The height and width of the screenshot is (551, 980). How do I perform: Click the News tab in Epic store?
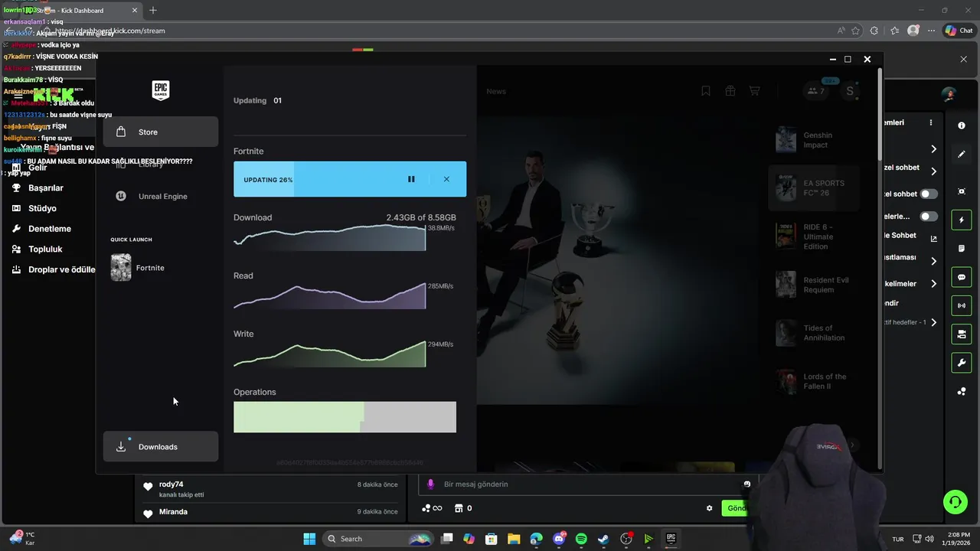coord(496,91)
